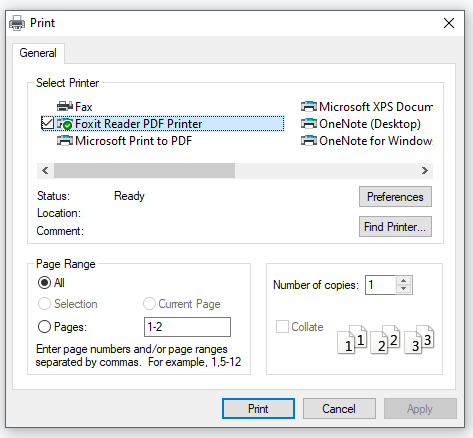Toggle the checkbox beside Foxit Reader PDF Printer

[x=47, y=123]
